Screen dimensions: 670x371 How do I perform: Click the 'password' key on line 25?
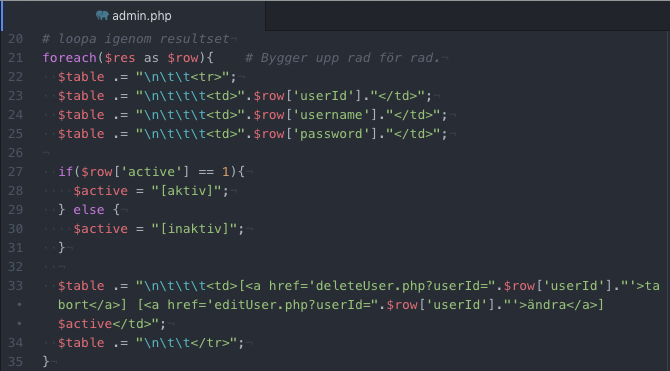coord(331,134)
